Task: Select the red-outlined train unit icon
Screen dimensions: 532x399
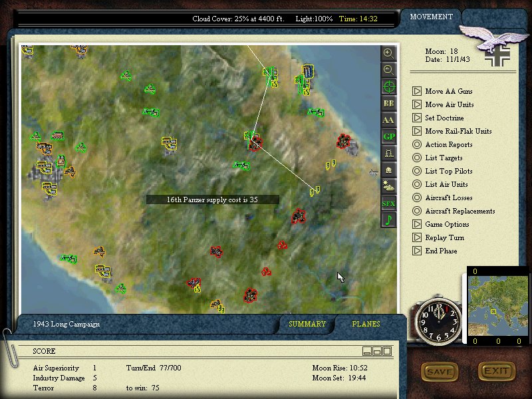Action: point(57,136)
